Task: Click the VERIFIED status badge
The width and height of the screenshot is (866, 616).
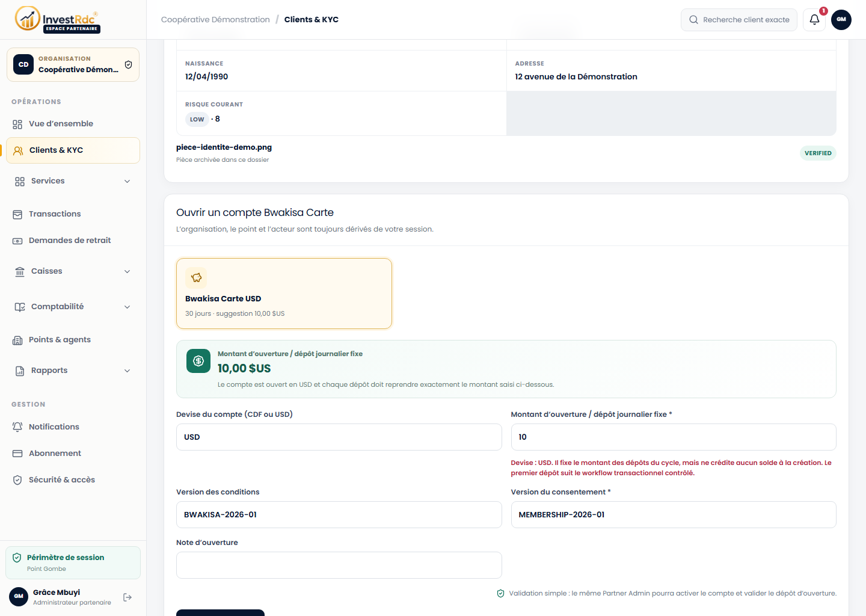Action: pos(818,153)
